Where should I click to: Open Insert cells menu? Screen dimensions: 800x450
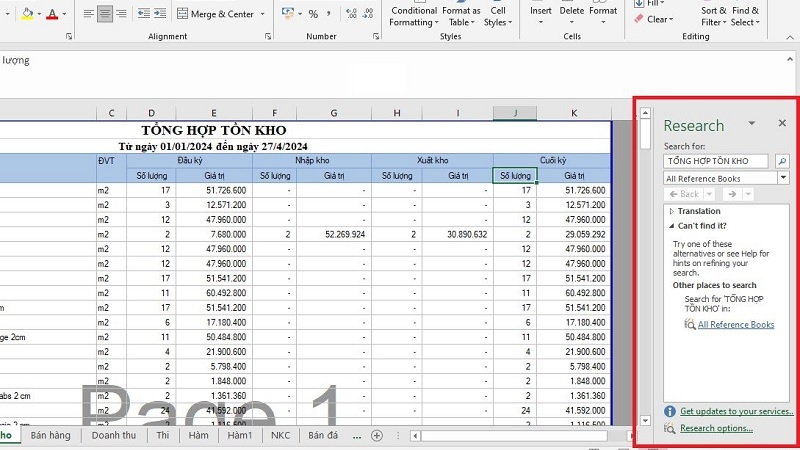[540, 14]
